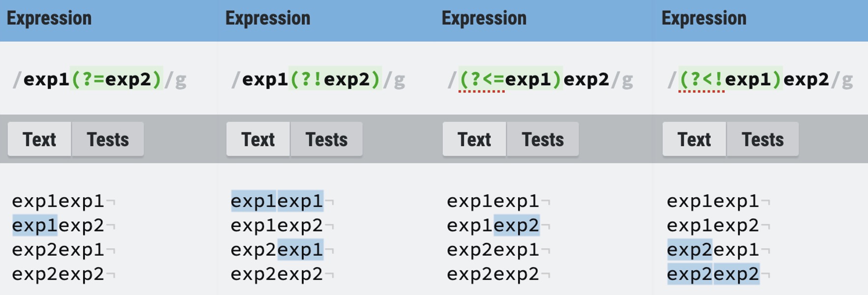Click the highlighted exp1 match in the positive lookahead text

[35, 225]
